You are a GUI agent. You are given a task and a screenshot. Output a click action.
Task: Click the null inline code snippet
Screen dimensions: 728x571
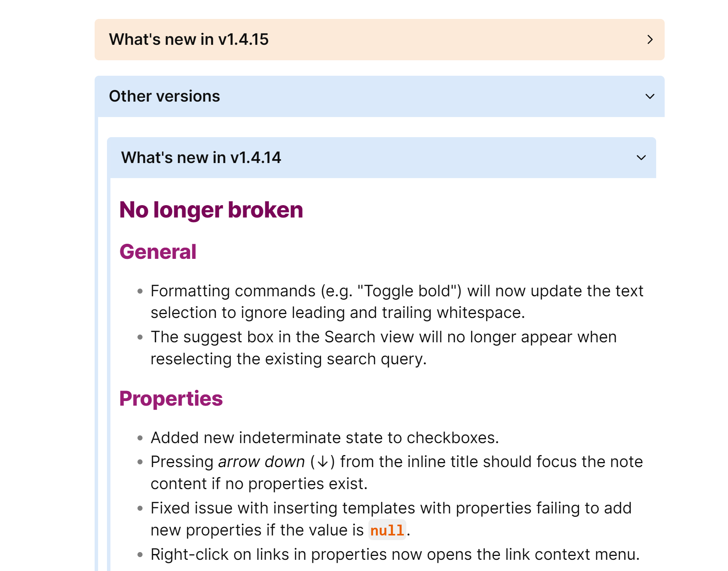(387, 530)
